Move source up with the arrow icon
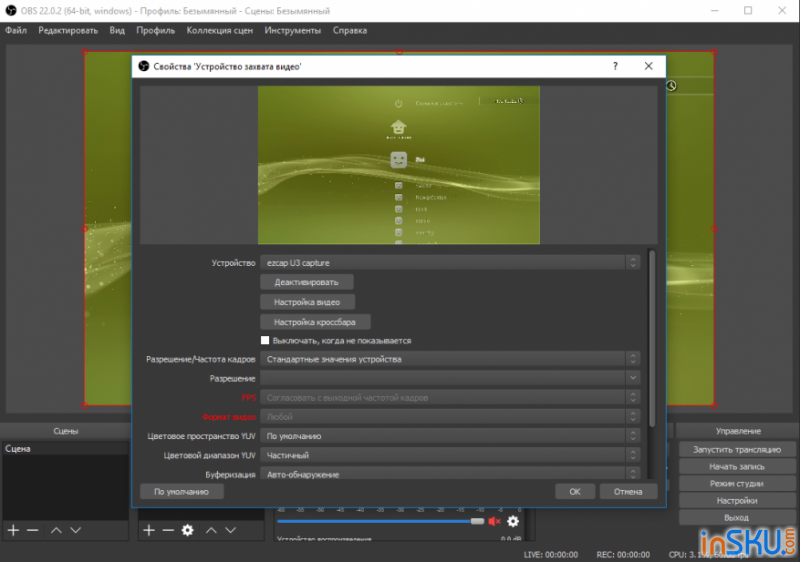 coord(211,530)
